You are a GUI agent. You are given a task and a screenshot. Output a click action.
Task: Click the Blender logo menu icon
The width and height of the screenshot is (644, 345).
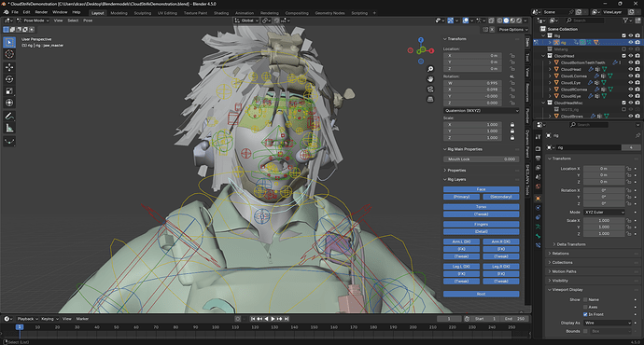(6, 12)
